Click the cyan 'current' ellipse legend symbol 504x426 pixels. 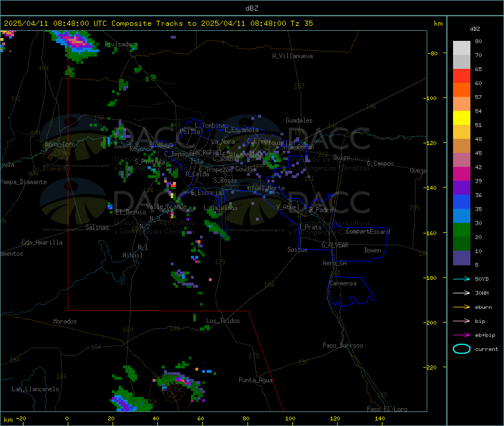pos(461,349)
